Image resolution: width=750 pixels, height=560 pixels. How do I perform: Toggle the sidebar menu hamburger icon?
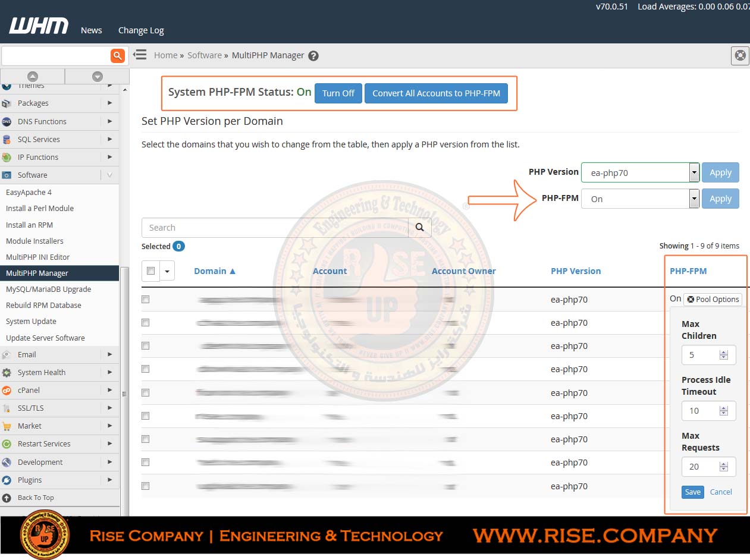[x=140, y=55]
